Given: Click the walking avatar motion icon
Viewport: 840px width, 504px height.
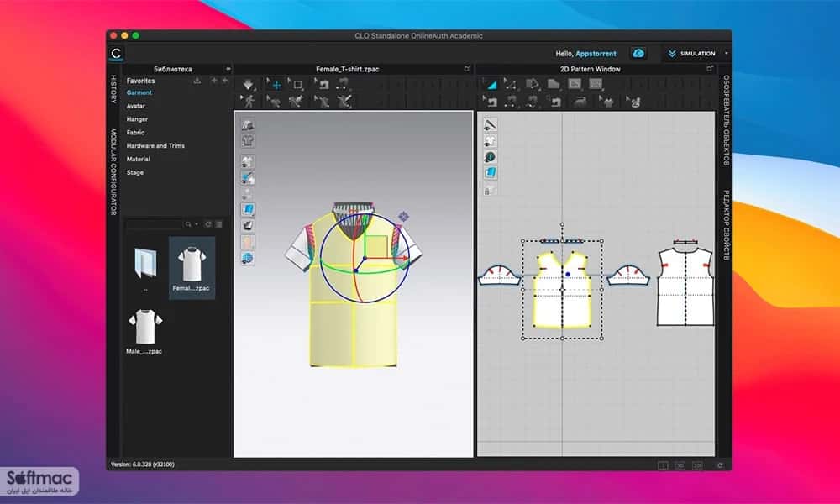Looking at the screenshot, I should click(x=249, y=101).
